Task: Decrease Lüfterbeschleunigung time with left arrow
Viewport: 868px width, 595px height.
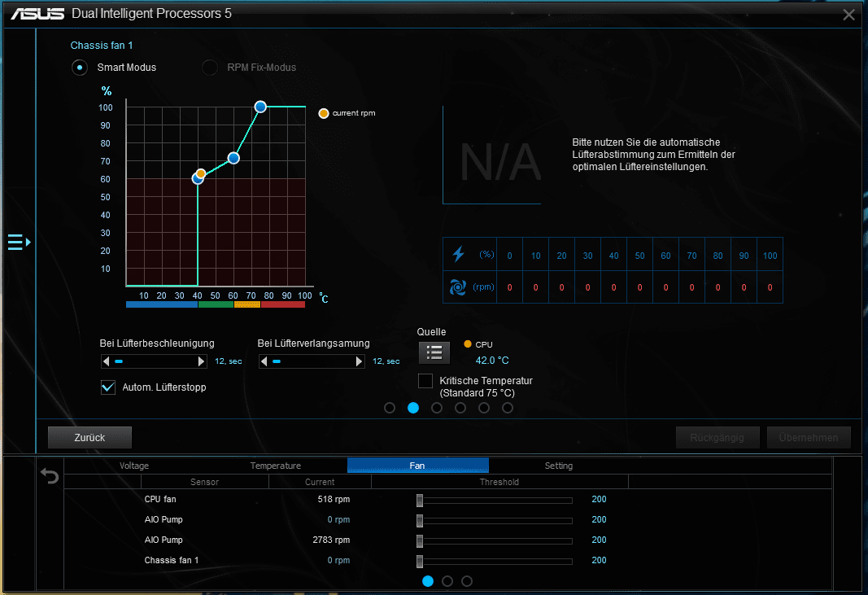Action: (106, 361)
